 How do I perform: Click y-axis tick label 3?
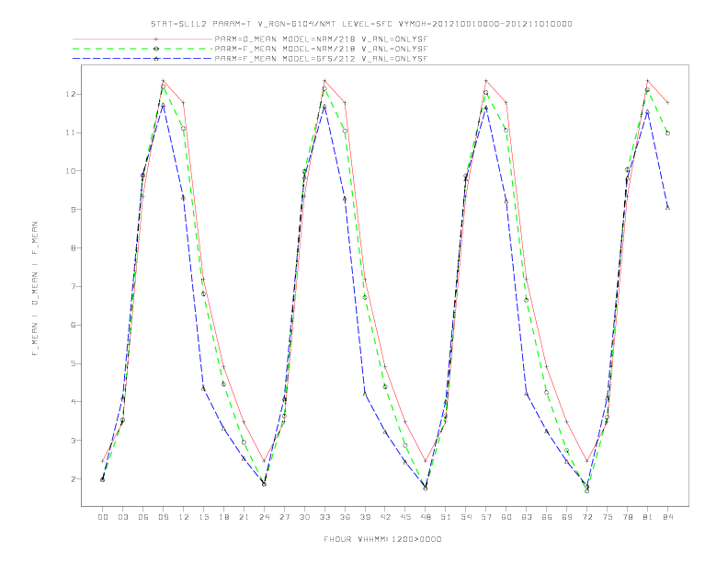coord(73,440)
